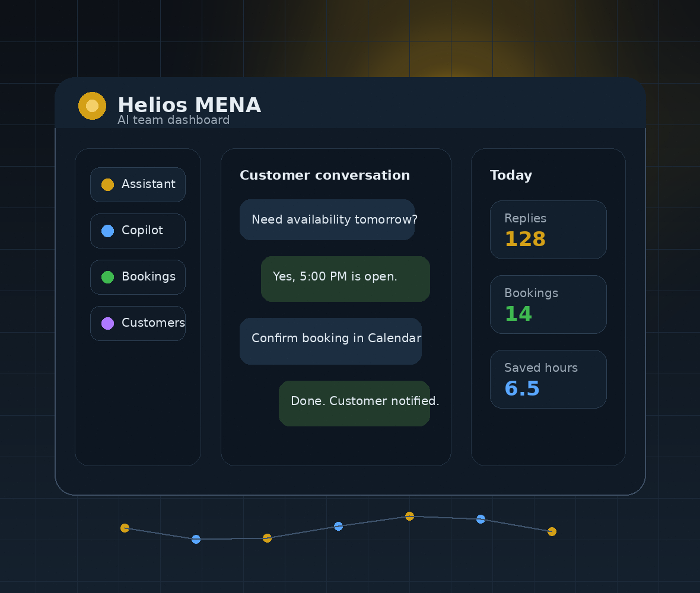700x593 pixels.
Task: Click the activity trend line at the bottom
Action: (x=303, y=533)
